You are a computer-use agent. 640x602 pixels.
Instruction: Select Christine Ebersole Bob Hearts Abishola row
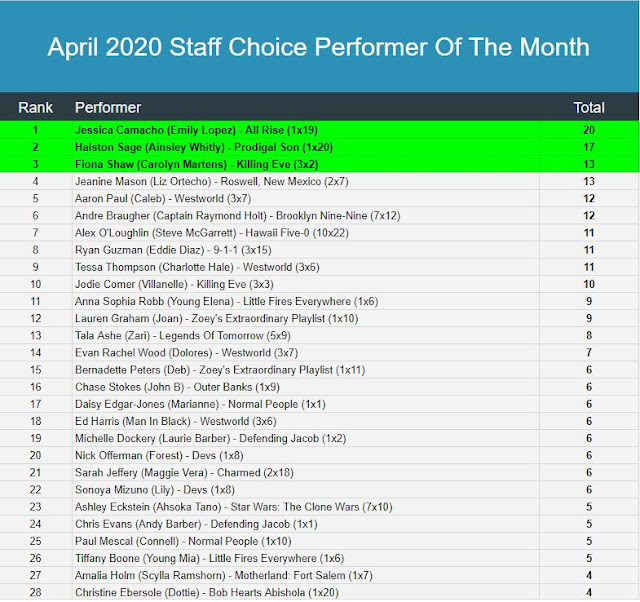[320, 592]
